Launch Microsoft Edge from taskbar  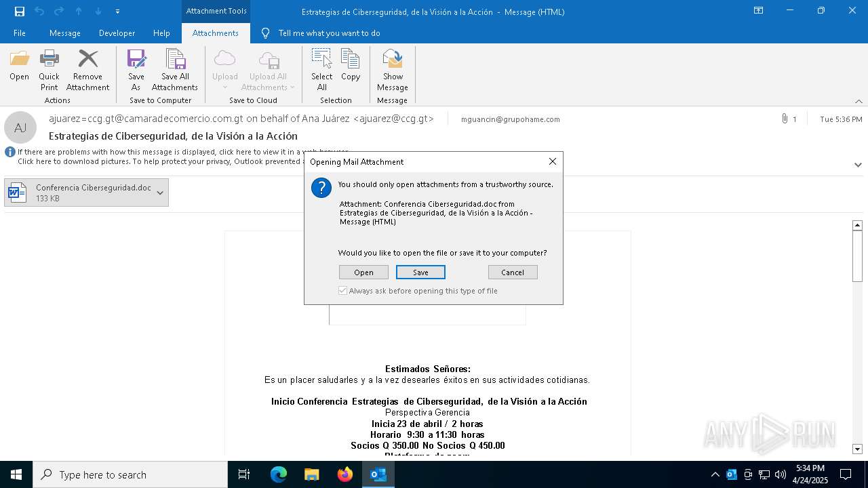pos(279,474)
